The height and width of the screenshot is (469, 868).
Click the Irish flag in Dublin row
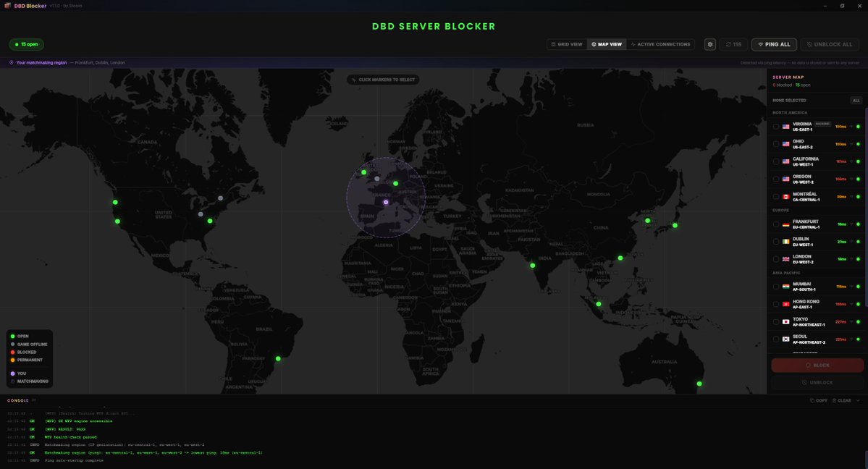pyautogui.click(x=785, y=242)
